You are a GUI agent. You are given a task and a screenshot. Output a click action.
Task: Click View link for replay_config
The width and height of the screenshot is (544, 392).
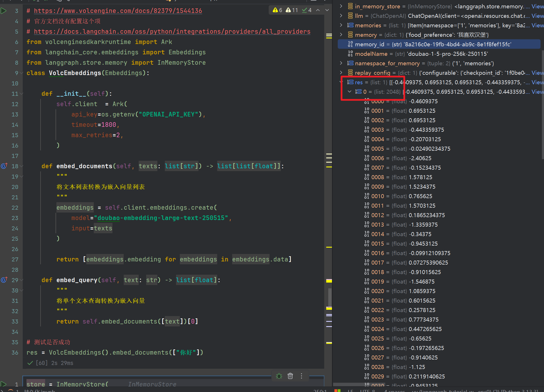point(537,72)
